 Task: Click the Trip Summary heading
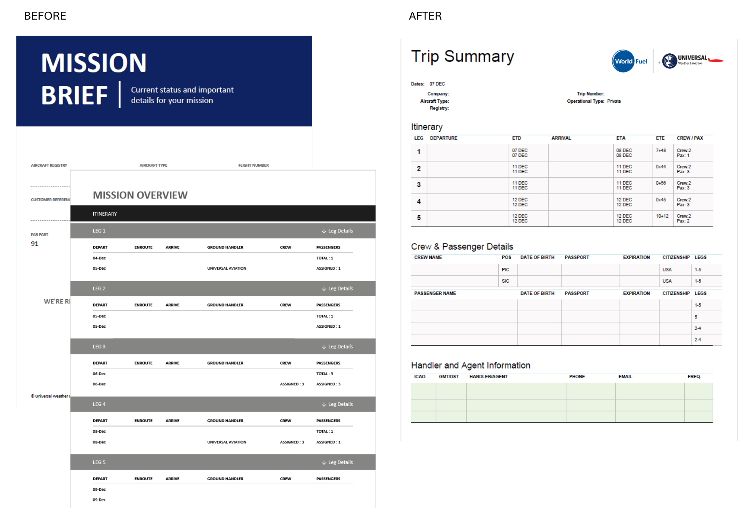[462, 56]
